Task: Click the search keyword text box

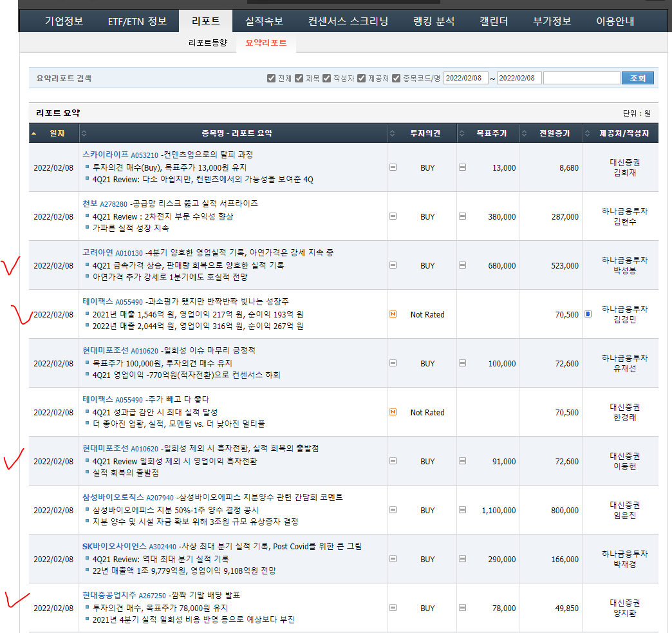Action: click(582, 78)
